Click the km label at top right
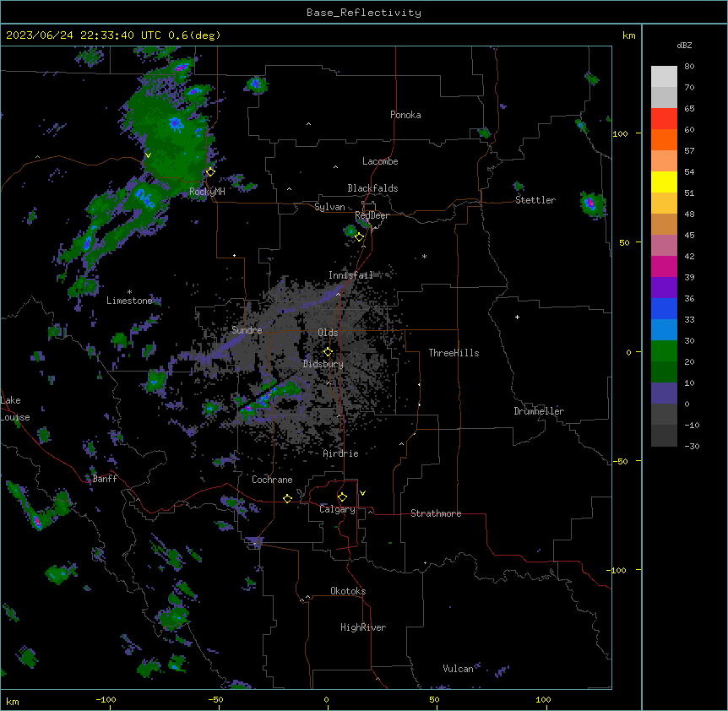Image resolution: width=728 pixels, height=711 pixels. (x=628, y=35)
